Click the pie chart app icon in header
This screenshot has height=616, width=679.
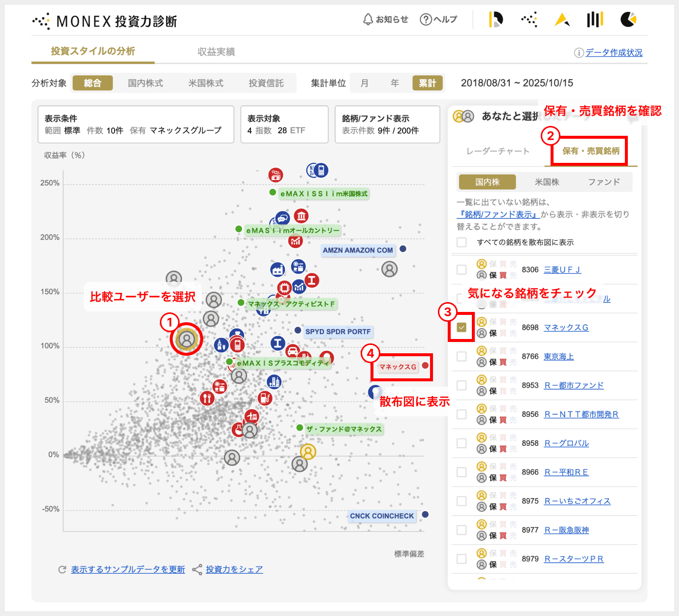coord(628,20)
